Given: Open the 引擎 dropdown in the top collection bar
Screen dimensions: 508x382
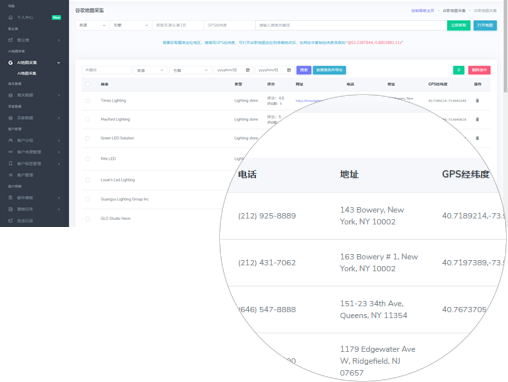Looking at the screenshot, I should tap(131, 25).
